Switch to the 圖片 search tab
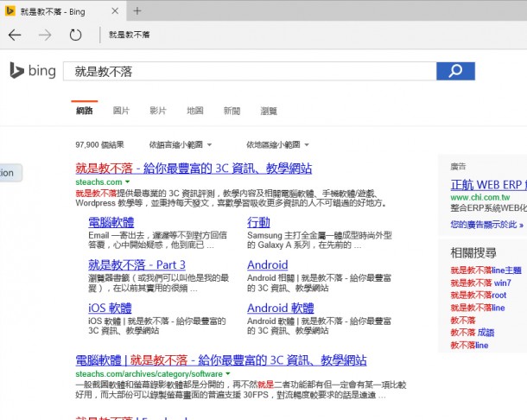 point(121,111)
